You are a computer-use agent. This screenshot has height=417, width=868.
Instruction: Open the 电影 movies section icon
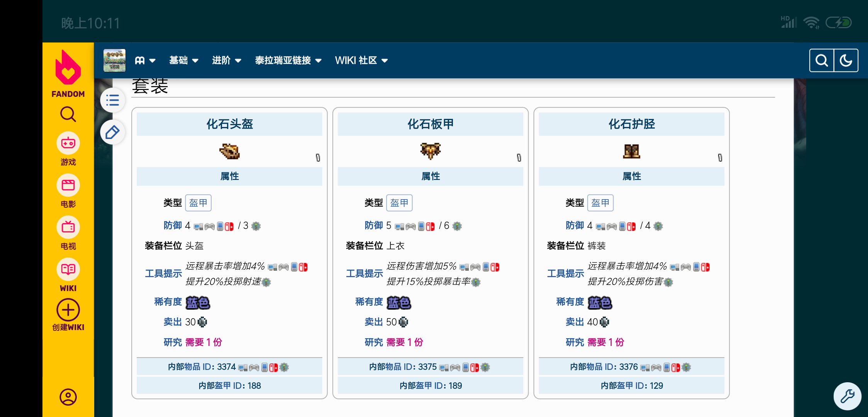[68, 185]
